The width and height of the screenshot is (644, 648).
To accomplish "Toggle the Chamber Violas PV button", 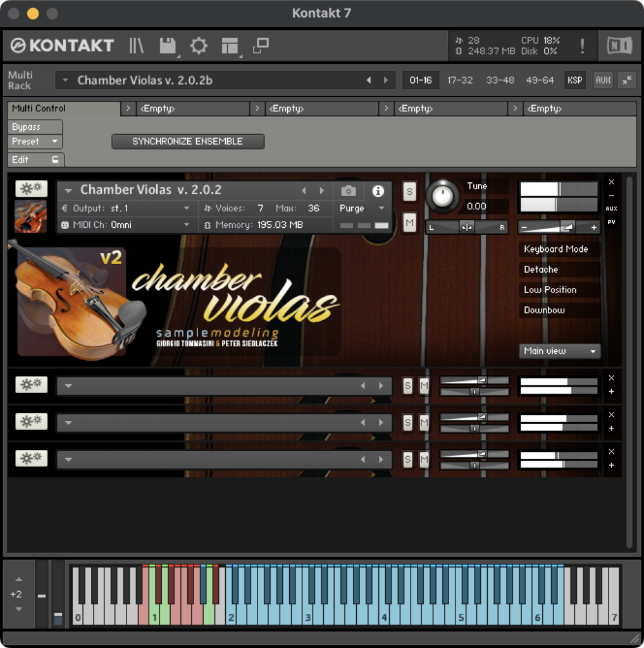I will point(611,222).
